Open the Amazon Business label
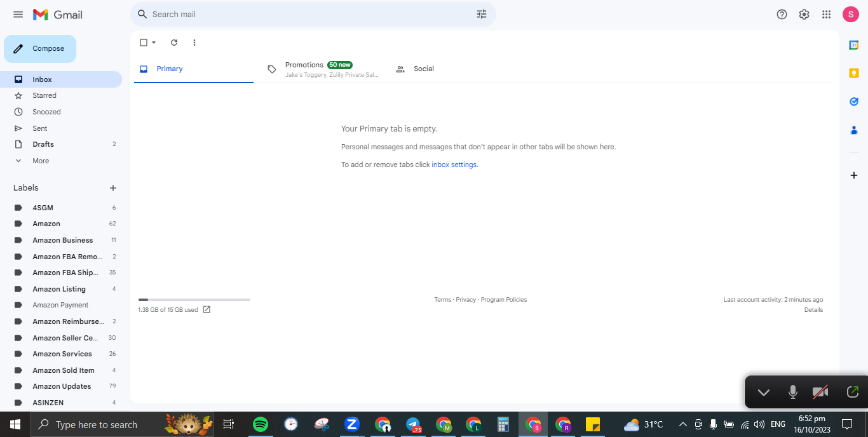Screen dimensions: 868x437 click(61, 240)
